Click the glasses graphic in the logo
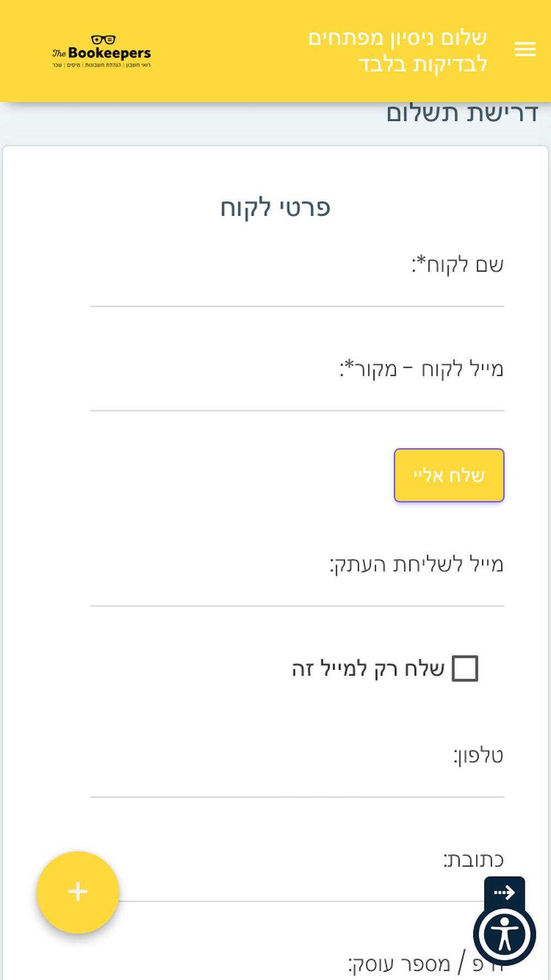 103,40
